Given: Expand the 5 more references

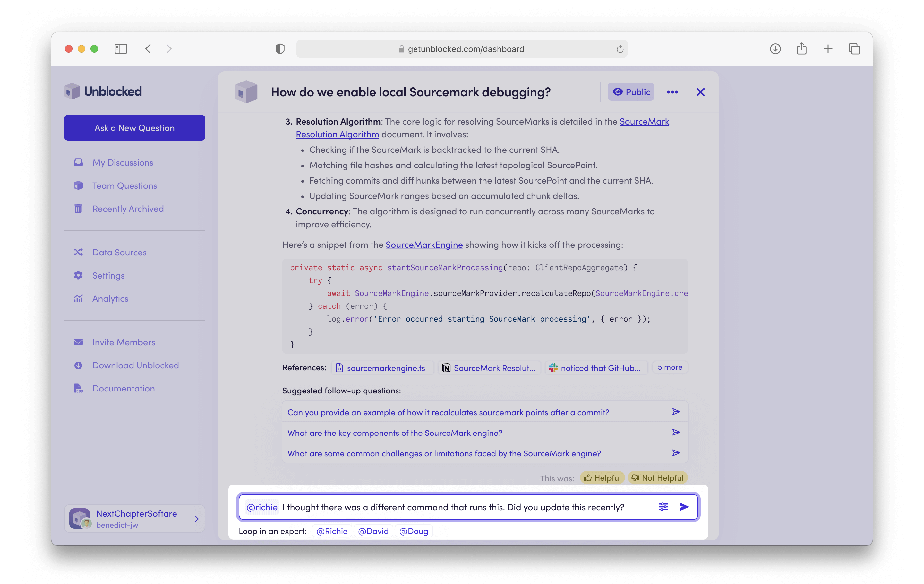Looking at the screenshot, I should tap(670, 367).
